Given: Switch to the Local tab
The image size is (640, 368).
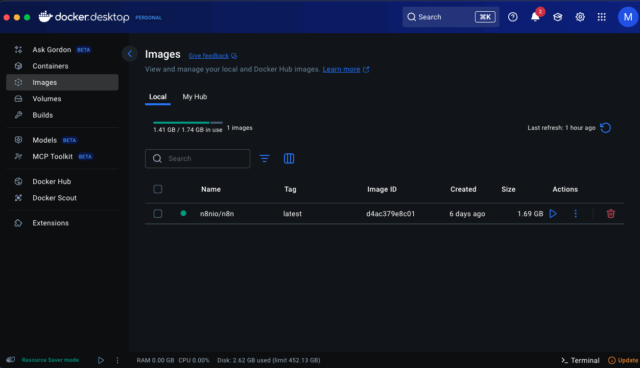Looking at the screenshot, I should 158,97.
